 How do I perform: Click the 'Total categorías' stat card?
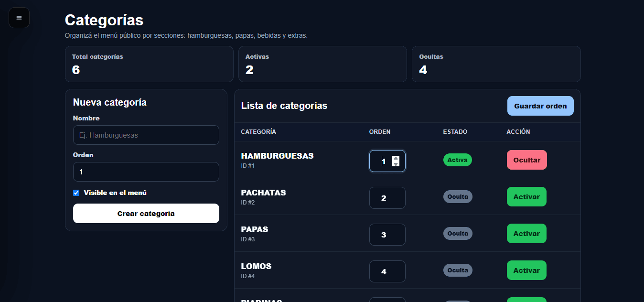tap(149, 64)
